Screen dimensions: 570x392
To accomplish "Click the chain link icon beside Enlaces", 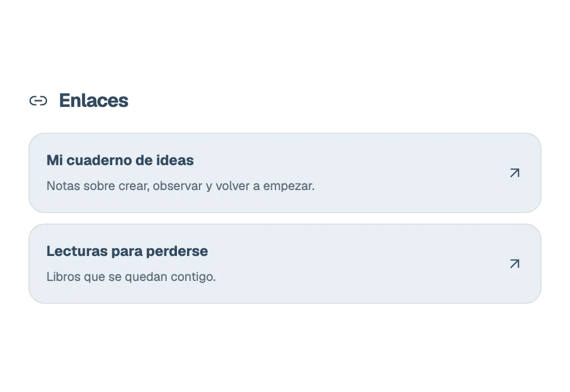I will [x=38, y=101].
